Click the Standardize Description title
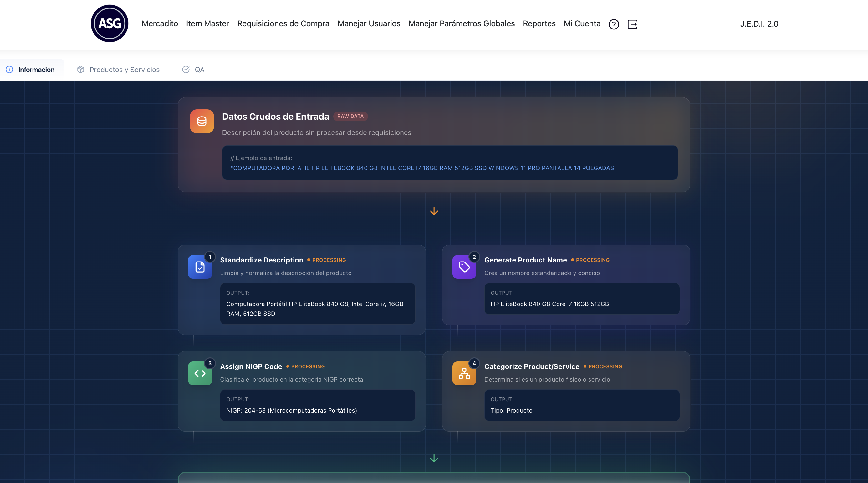 (262, 260)
